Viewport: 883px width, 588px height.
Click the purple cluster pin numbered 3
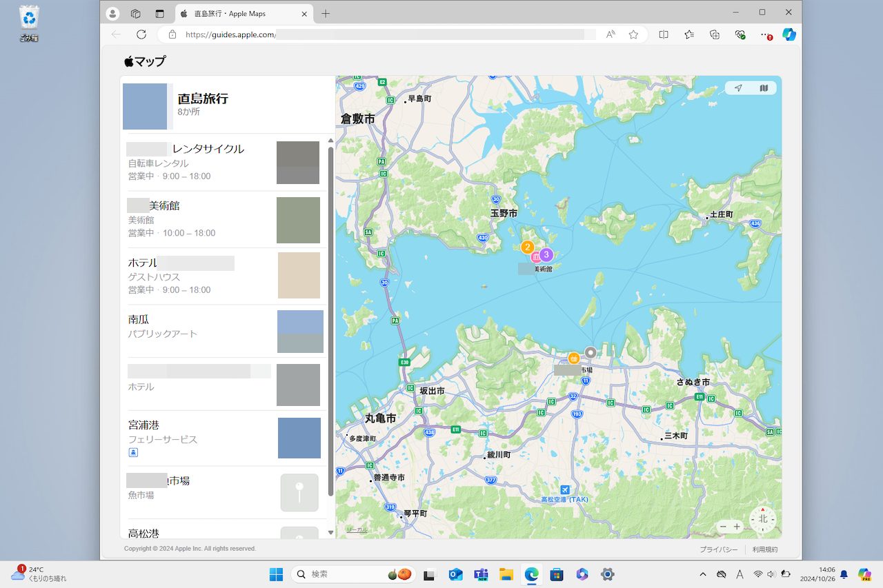pyautogui.click(x=546, y=254)
